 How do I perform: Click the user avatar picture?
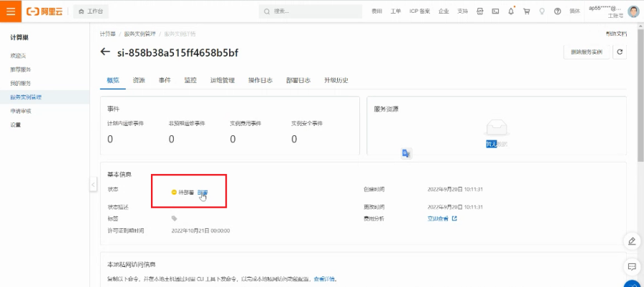[x=634, y=11]
